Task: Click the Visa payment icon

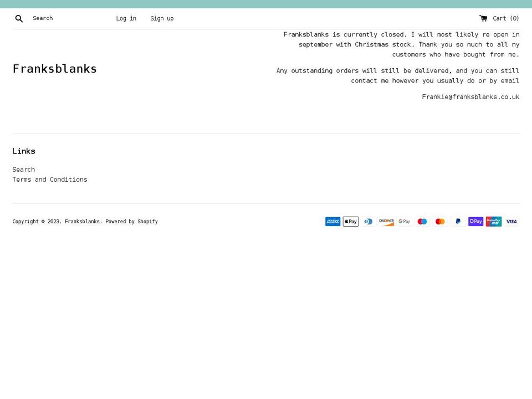Action: click(x=511, y=222)
